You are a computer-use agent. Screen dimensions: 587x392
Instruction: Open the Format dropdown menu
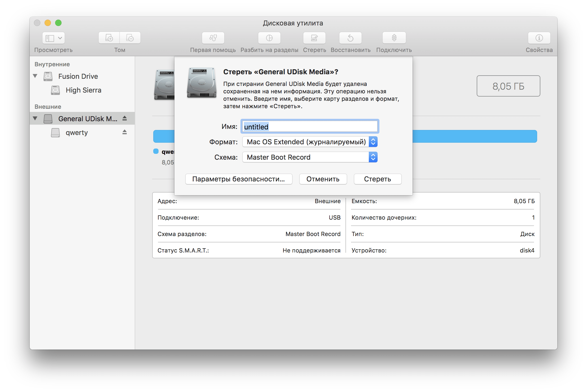point(310,142)
